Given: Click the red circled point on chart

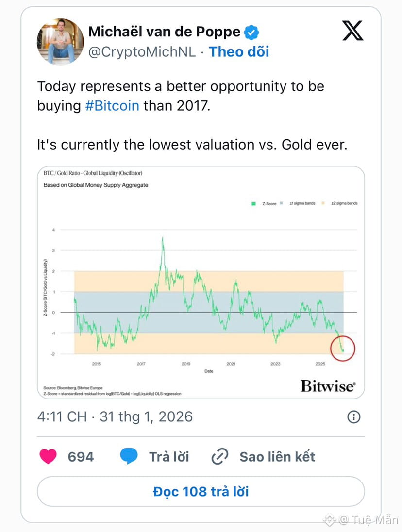Looking at the screenshot, I should tap(343, 348).
